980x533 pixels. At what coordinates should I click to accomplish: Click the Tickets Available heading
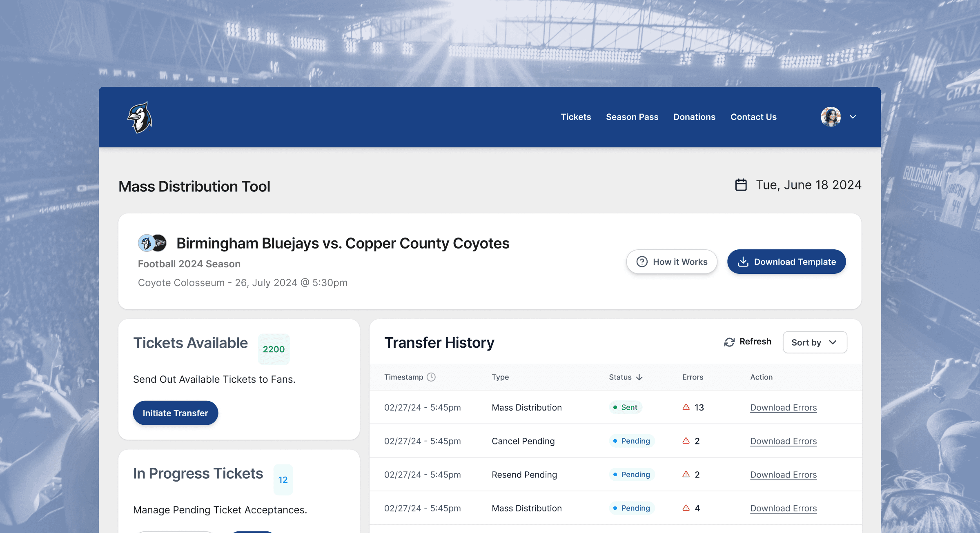coord(191,343)
